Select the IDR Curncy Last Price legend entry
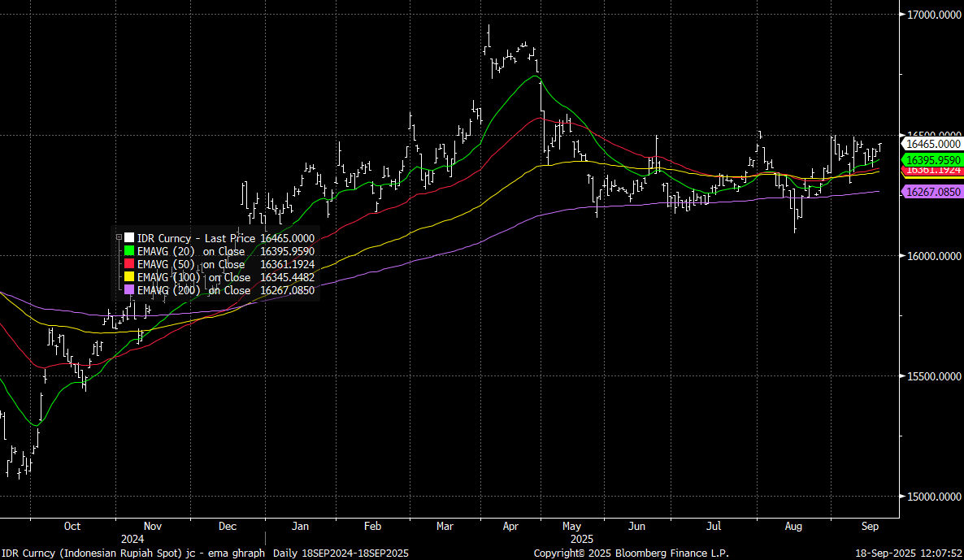 click(225, 238)
